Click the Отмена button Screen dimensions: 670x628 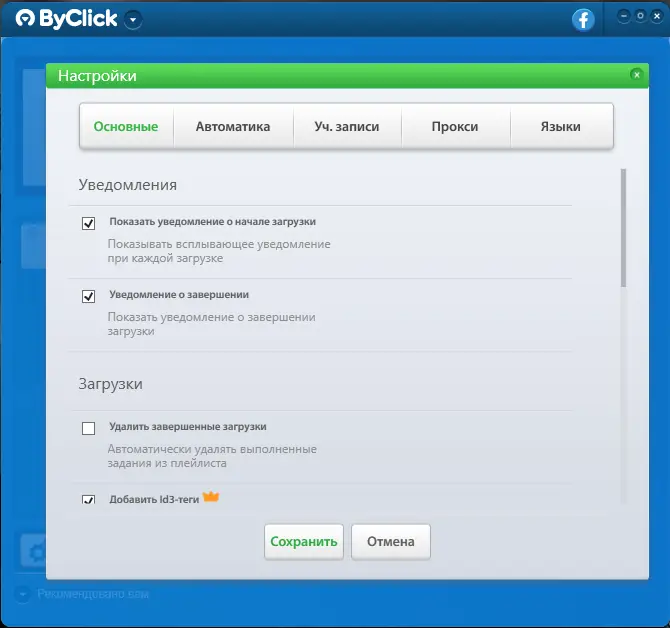[x=391, y=542]
